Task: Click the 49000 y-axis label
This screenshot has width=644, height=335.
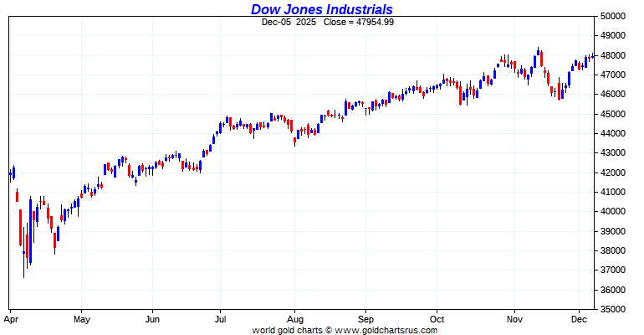Action: [613, 36]
